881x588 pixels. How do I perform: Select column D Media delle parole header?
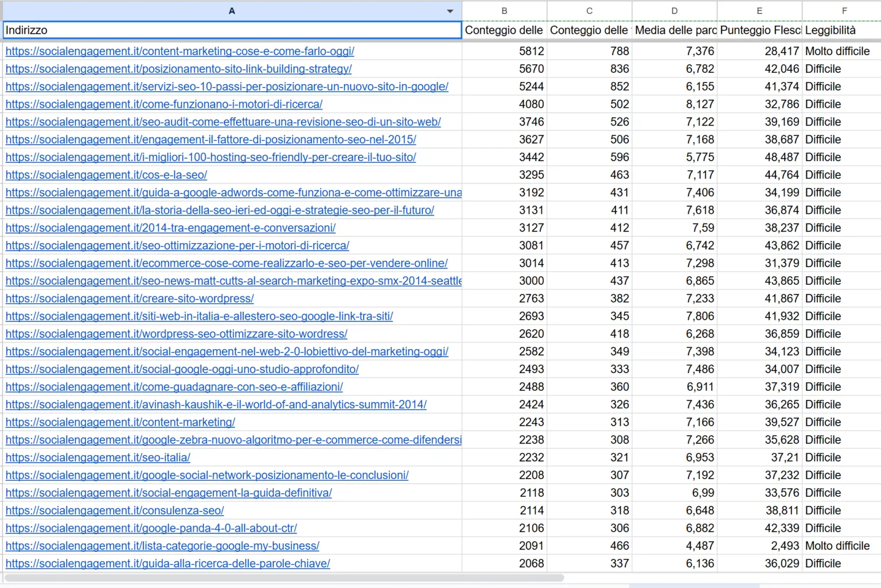(x=675, y=10)
